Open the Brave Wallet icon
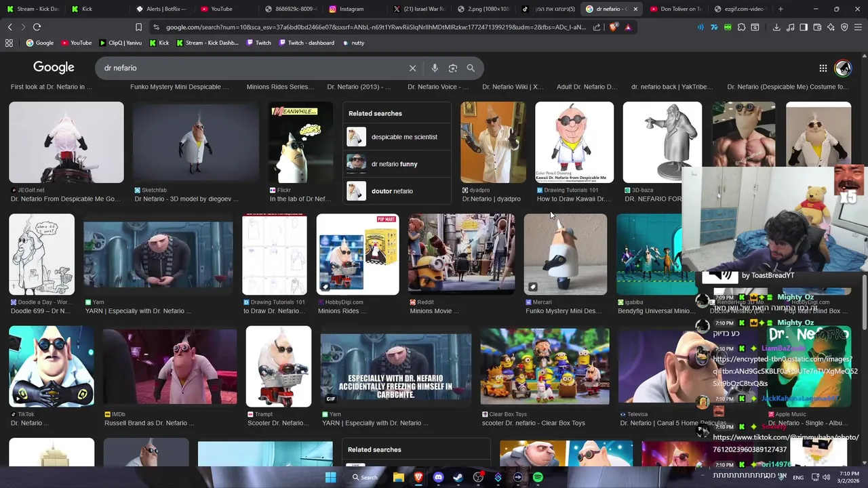 (817, 27)
